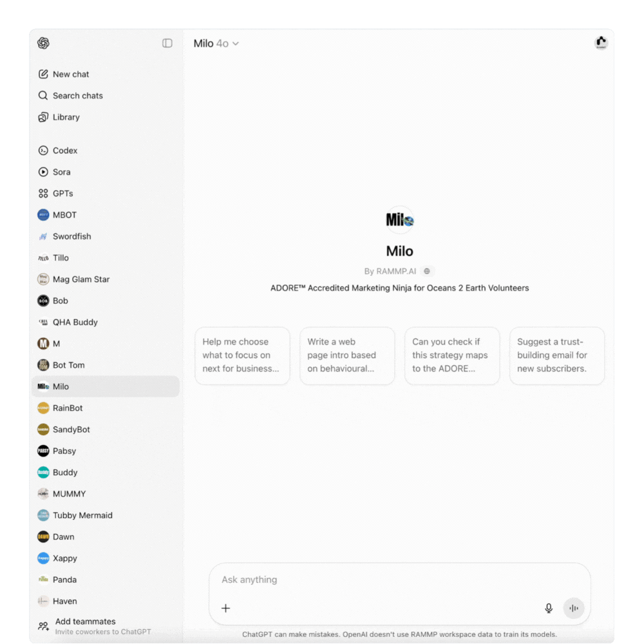Click the microphone dictation icon
644x644 pixels.
(x=549, y=609)
